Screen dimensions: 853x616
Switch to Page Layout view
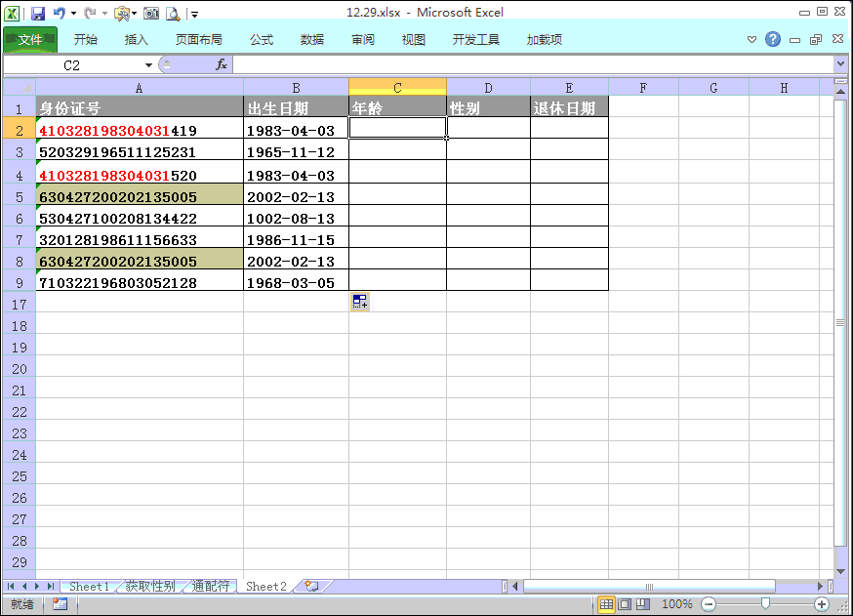[x=625, y=604]
